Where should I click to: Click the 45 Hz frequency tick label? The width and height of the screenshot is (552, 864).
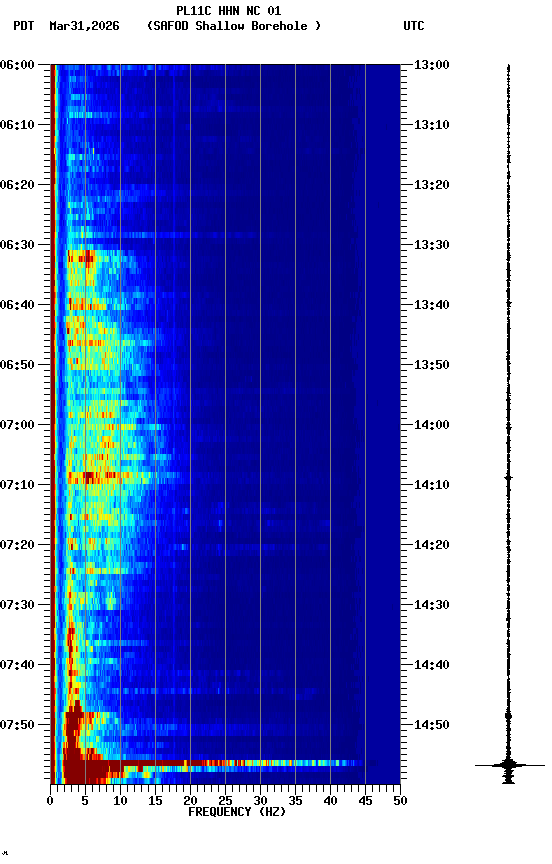[365, 801]
